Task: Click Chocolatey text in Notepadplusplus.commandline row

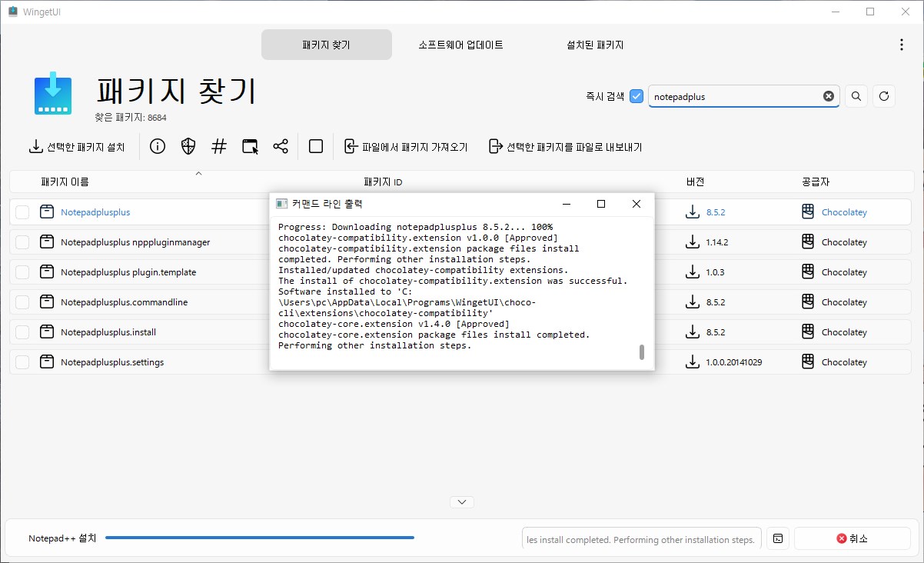Action: (x=844, y=301)
